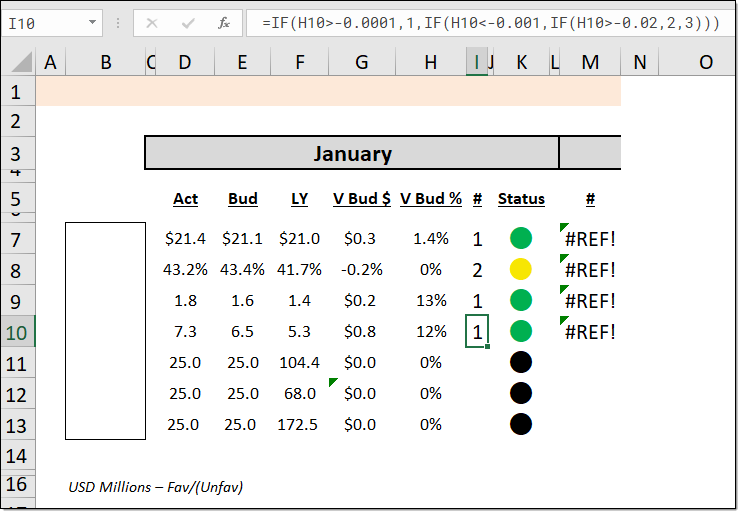Click the Insert Function fx icon
741x514 pixels.
tap(223, 23)
